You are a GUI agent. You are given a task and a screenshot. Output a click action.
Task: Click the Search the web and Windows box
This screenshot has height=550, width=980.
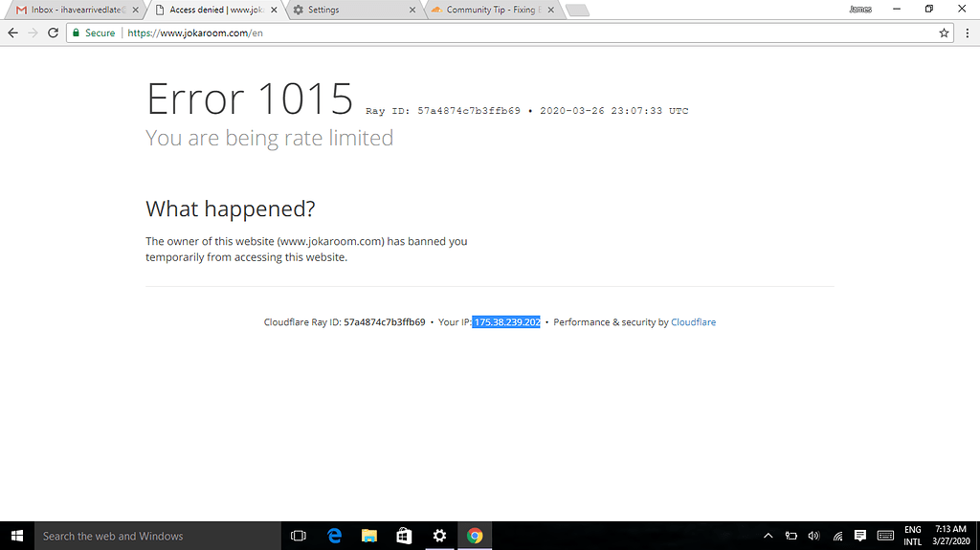[x=158, y=536]
